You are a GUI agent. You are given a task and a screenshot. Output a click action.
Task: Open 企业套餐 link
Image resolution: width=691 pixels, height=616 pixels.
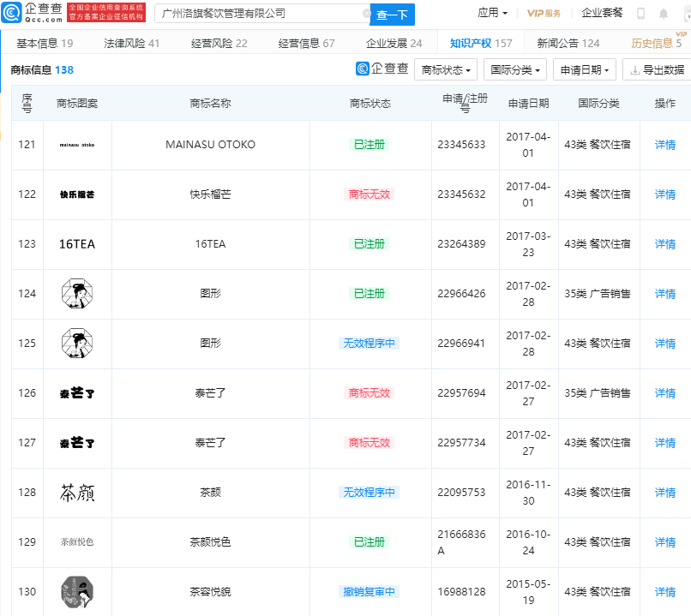click(602, 13)
